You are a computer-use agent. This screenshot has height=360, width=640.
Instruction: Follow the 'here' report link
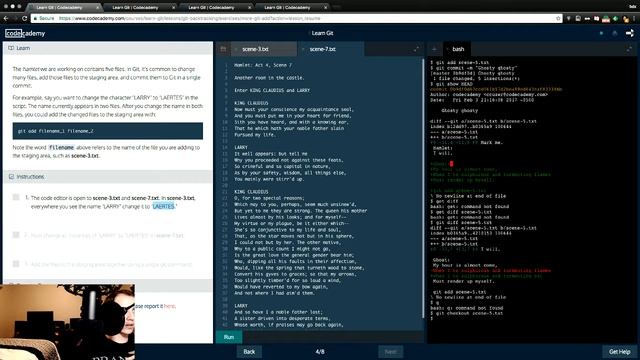click(x=169, y=306)
